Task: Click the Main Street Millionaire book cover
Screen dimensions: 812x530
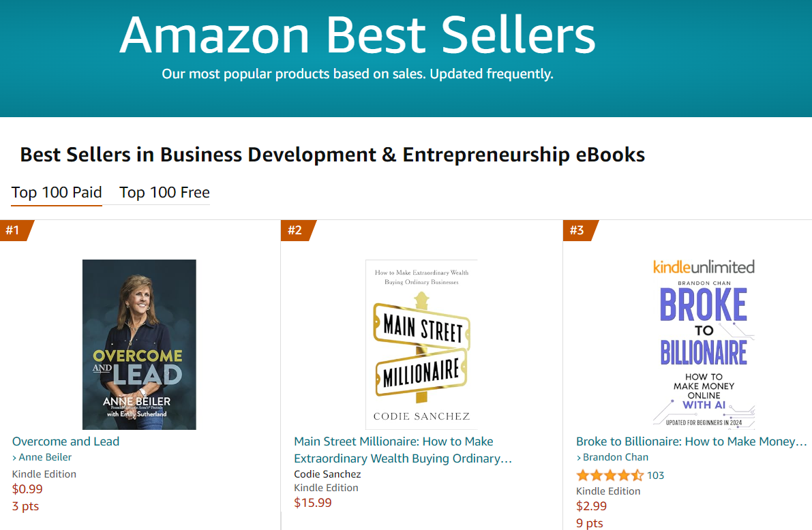Action: click(x=421, y=344)
